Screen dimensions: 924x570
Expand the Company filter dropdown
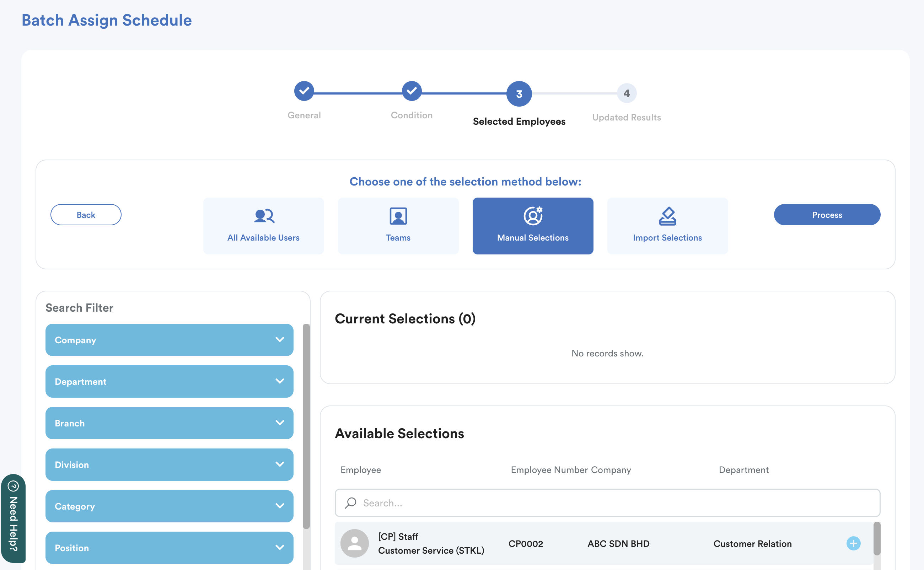click(x=279, y=340)
